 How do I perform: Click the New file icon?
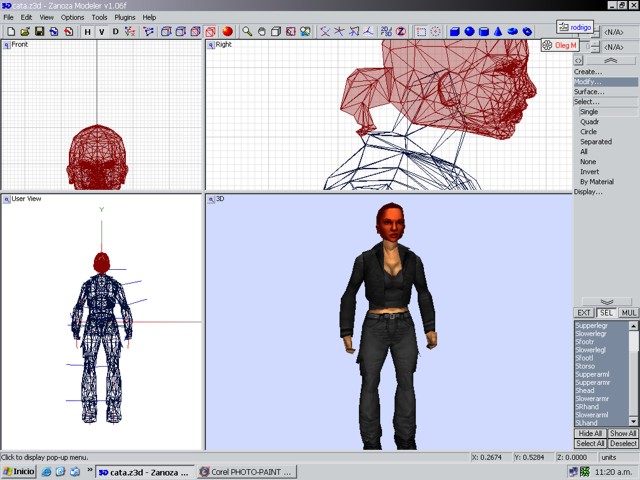click(x=11, y=31)
